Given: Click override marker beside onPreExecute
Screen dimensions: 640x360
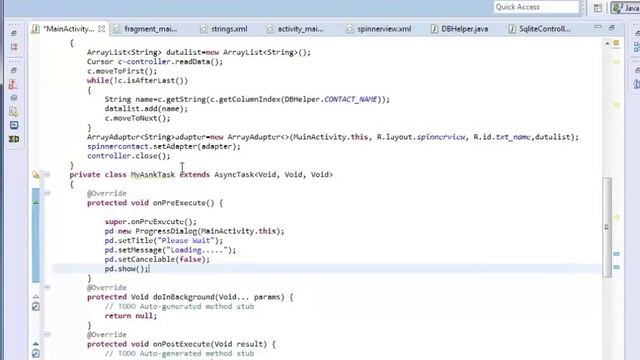Looking at the screenshot, I should click(36, 203).
